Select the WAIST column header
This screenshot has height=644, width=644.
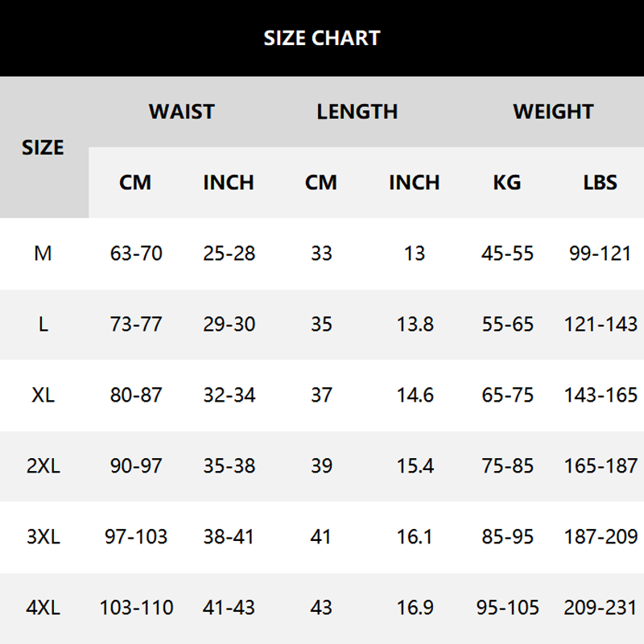pyautogui.click(x=181, y=111)
